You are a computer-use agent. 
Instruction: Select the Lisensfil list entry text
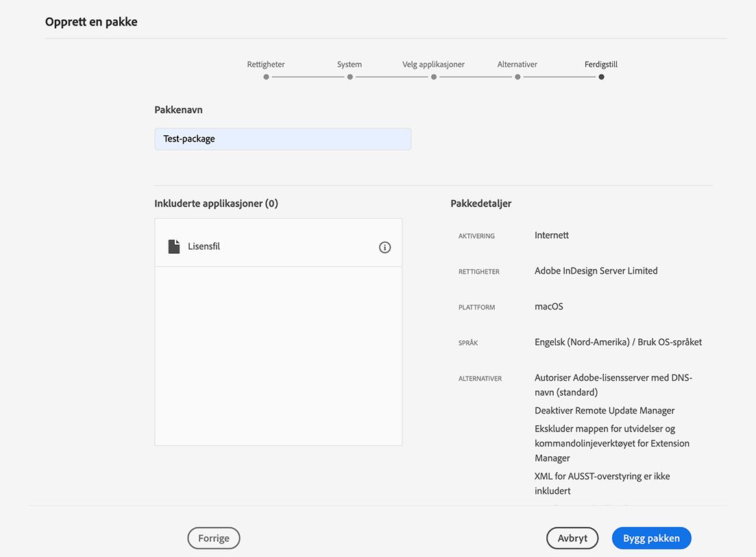(x=204, y=246)
